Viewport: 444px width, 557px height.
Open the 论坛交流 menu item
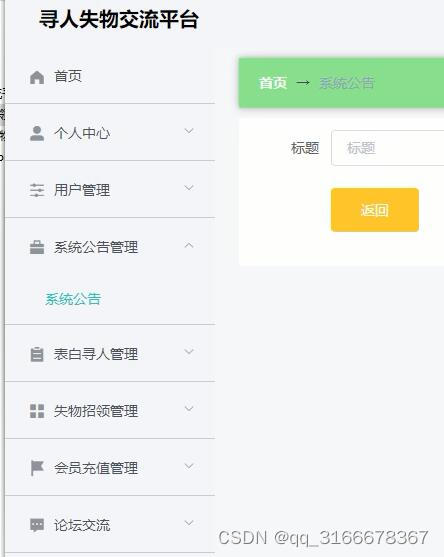click(x=110, y=524)
